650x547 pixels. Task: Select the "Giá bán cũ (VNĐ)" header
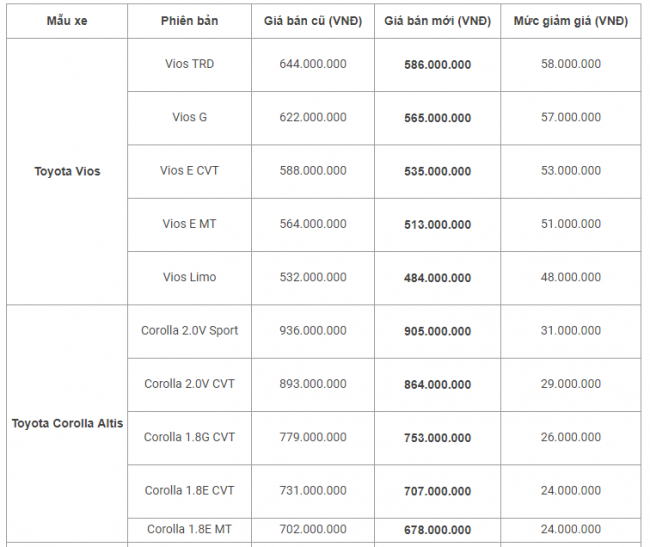[x=313, y=21]
